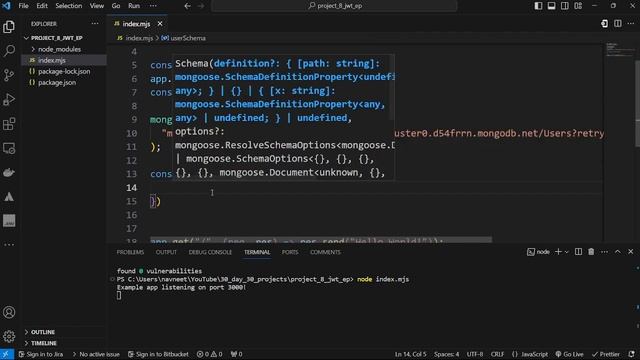Toggle primary side bar layout
This screenshot has height=360, width=640.
point(538,6)
